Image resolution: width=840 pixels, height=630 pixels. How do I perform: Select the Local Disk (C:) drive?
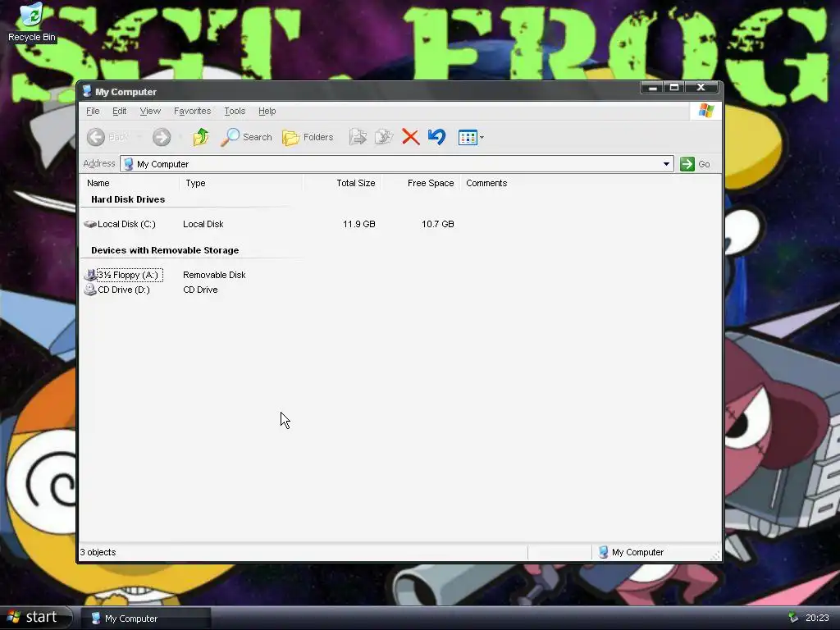[120, 224]
